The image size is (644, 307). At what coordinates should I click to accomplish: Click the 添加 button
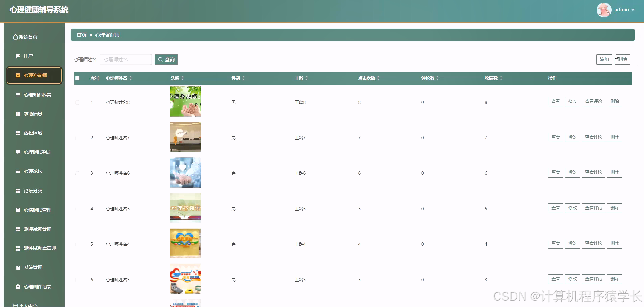point(604,60)
